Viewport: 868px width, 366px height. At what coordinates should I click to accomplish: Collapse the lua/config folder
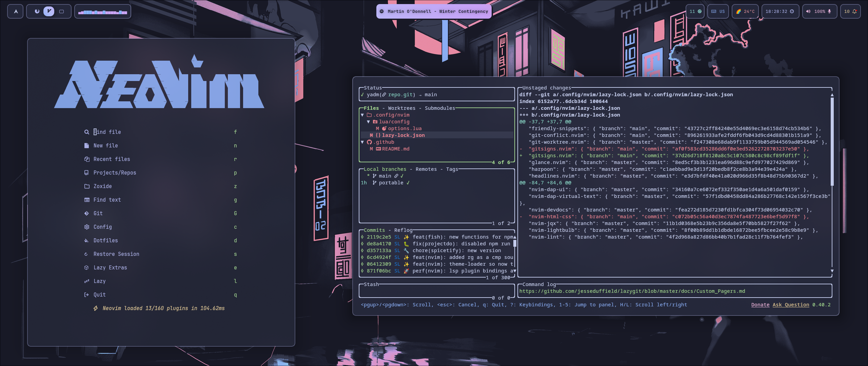pyautogui.click(x=369, y=122)
